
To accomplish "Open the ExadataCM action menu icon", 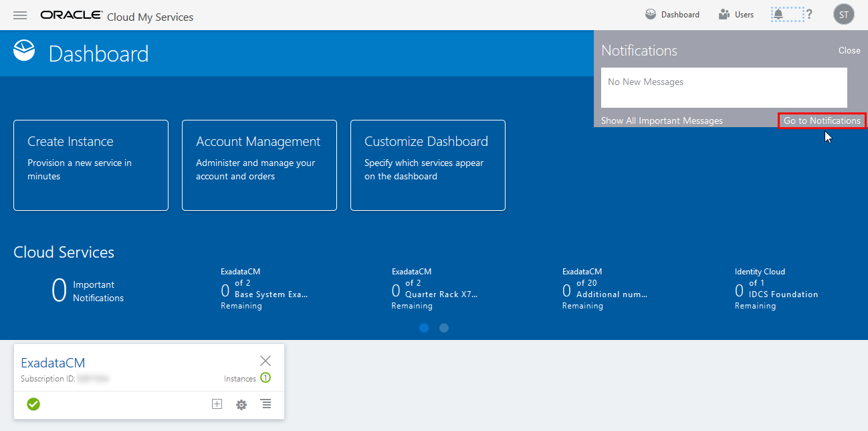I will tap(266, 404).
